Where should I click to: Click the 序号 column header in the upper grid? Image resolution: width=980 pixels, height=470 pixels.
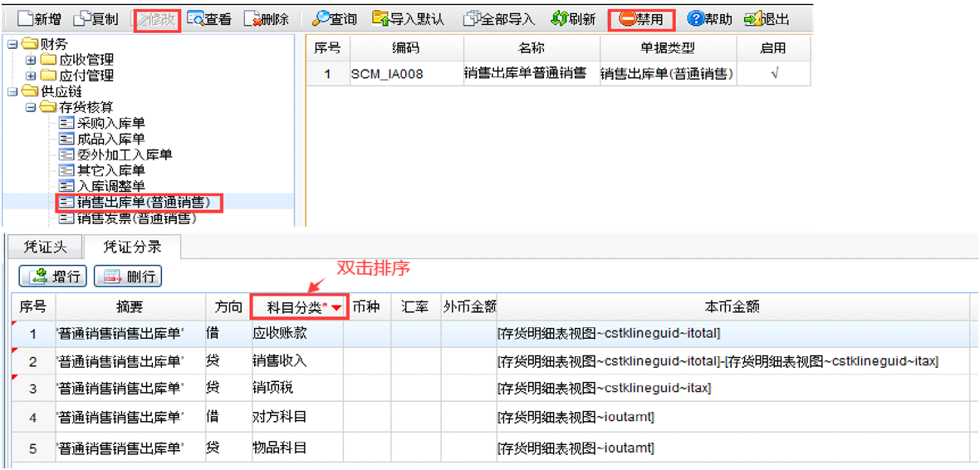coord(327,49)
